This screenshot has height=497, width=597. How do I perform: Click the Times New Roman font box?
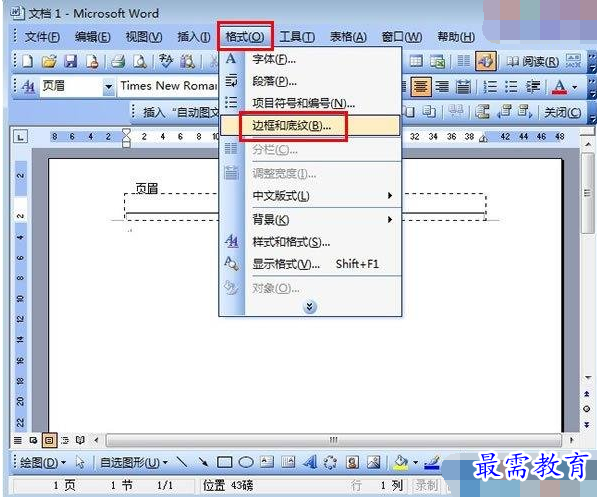168,86
